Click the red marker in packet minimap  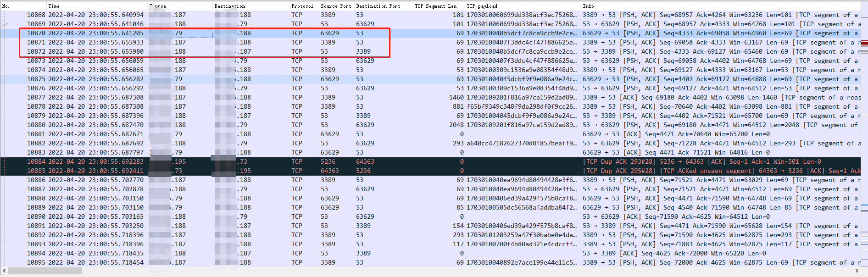(x=864, y=43)
